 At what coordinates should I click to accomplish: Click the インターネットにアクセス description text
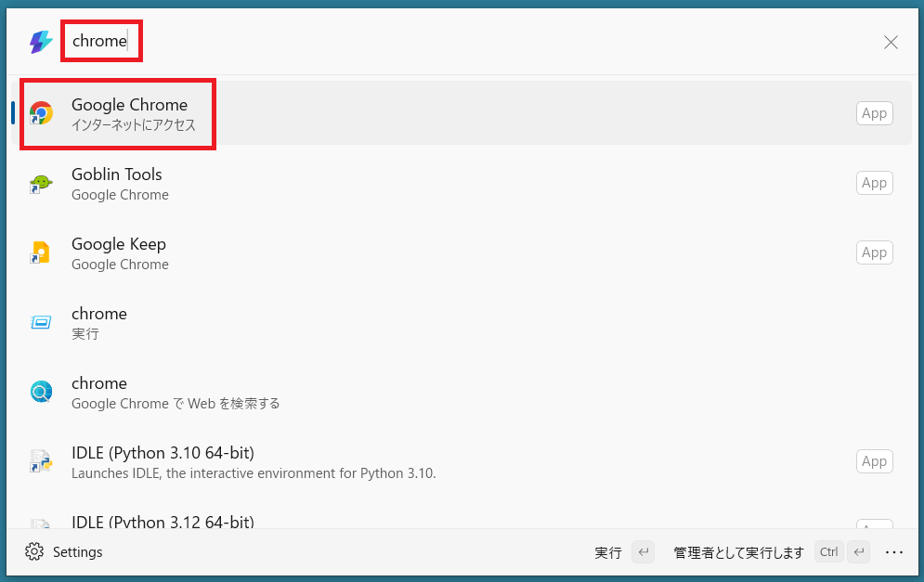point(134,125)
